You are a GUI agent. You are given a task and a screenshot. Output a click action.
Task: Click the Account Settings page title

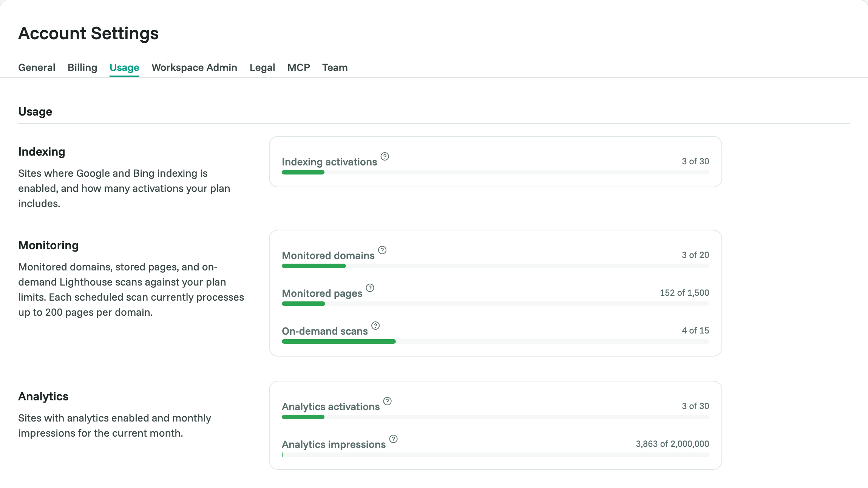pos(88,33)
